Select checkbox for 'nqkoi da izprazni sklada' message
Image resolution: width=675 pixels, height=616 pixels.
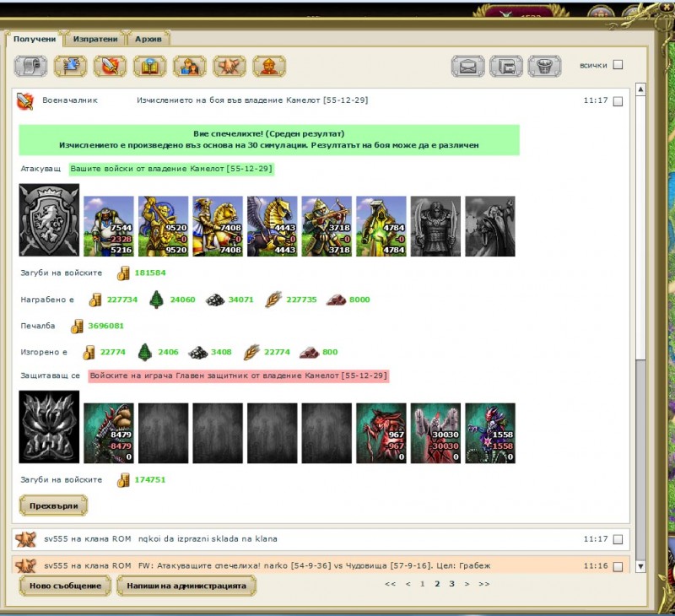[618, 539]
